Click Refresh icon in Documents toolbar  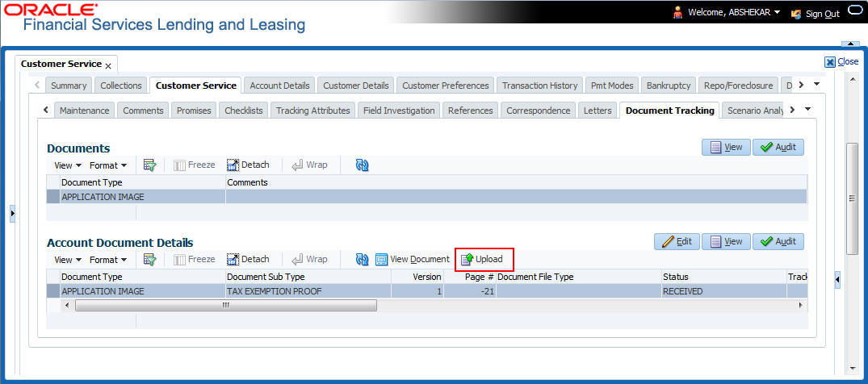point(362,165)
